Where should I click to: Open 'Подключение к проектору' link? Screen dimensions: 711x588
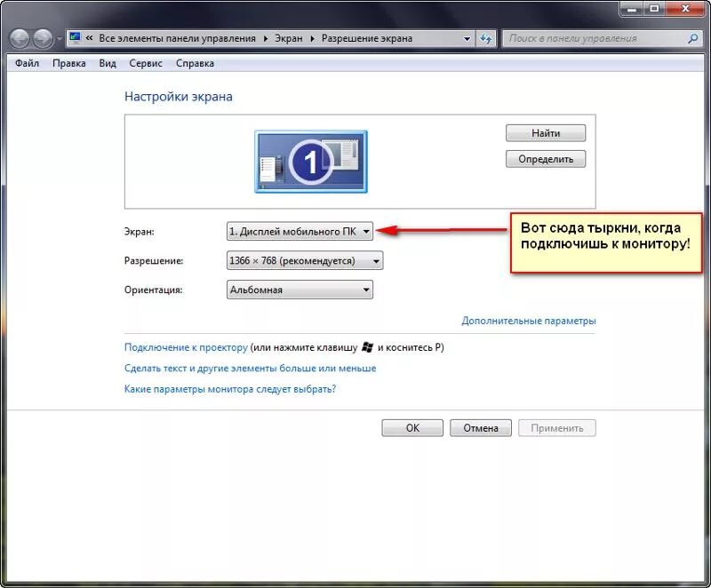coord(186,347)
